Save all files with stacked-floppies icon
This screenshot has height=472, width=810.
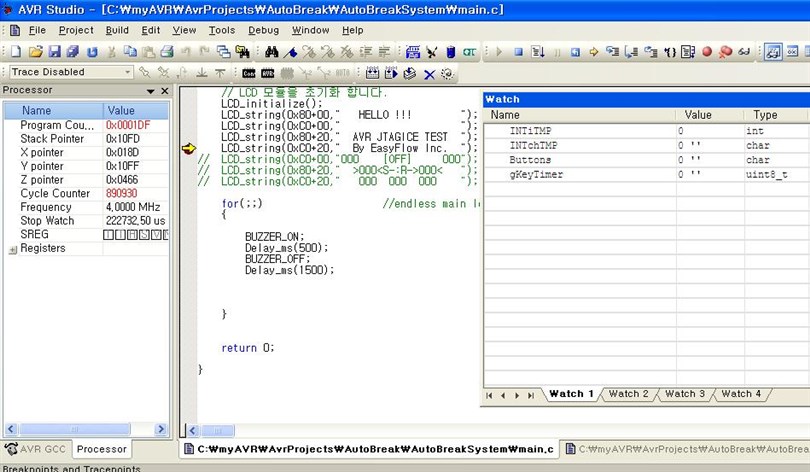(73, 52)
